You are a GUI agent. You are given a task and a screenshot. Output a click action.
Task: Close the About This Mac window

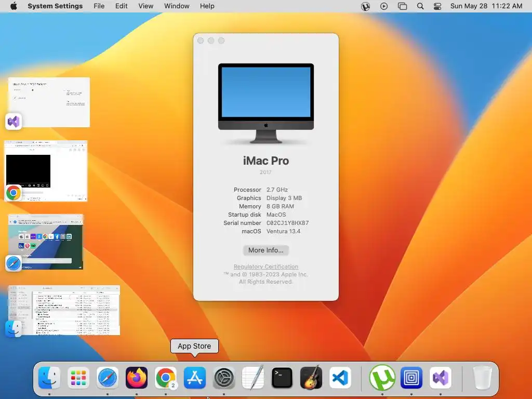(201, 41)
